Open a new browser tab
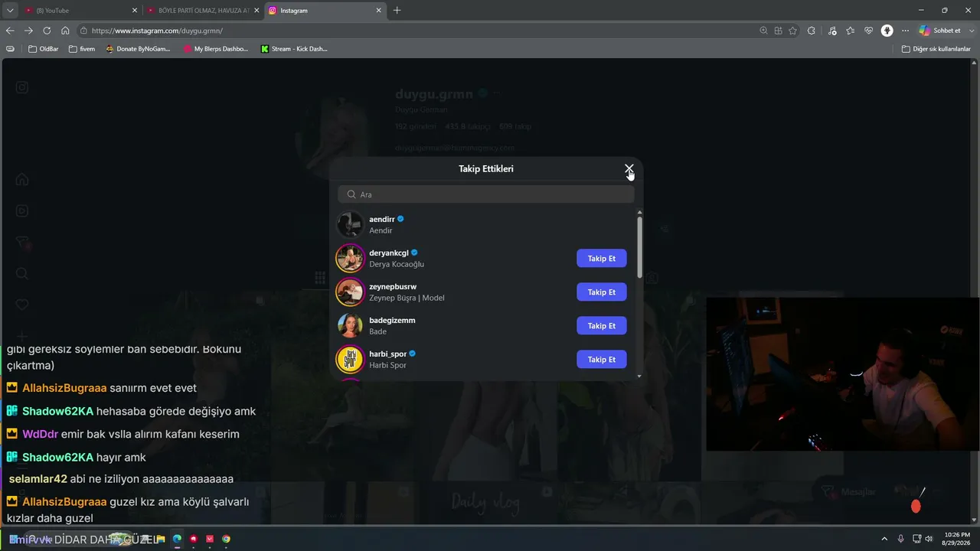The width and height of the screenshot is (980, 551). 397,11
